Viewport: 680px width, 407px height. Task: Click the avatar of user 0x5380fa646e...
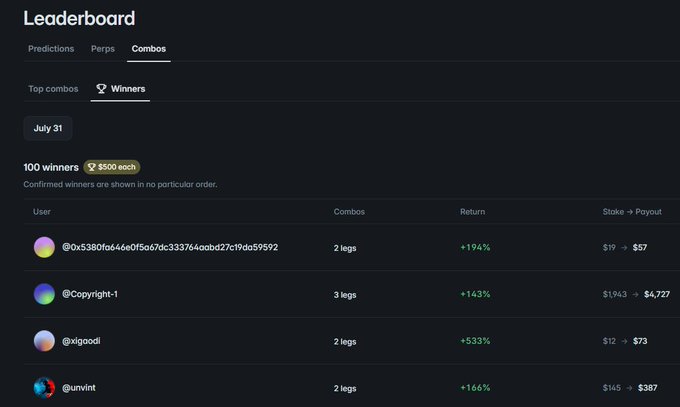coord(44,247)
